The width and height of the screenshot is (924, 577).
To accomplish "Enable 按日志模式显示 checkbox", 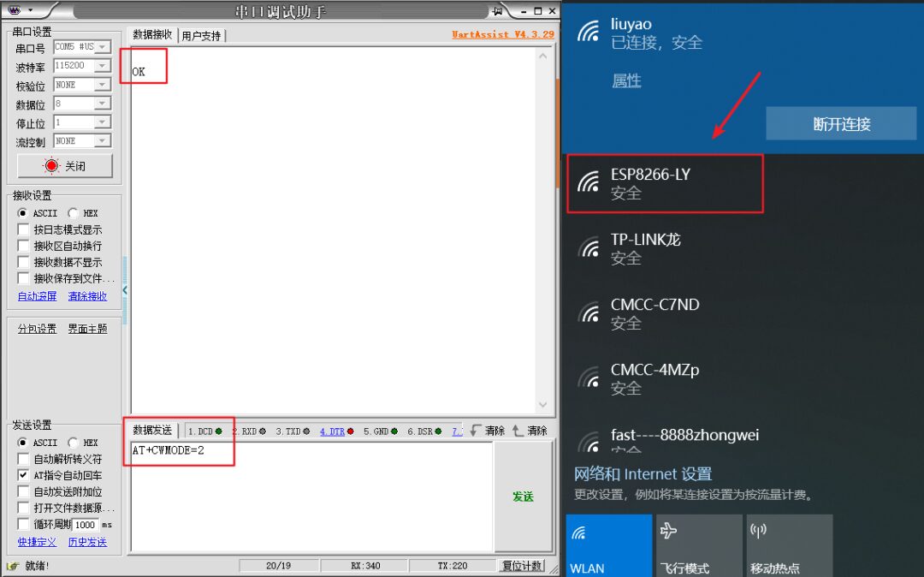I will (x=24, y=229).
